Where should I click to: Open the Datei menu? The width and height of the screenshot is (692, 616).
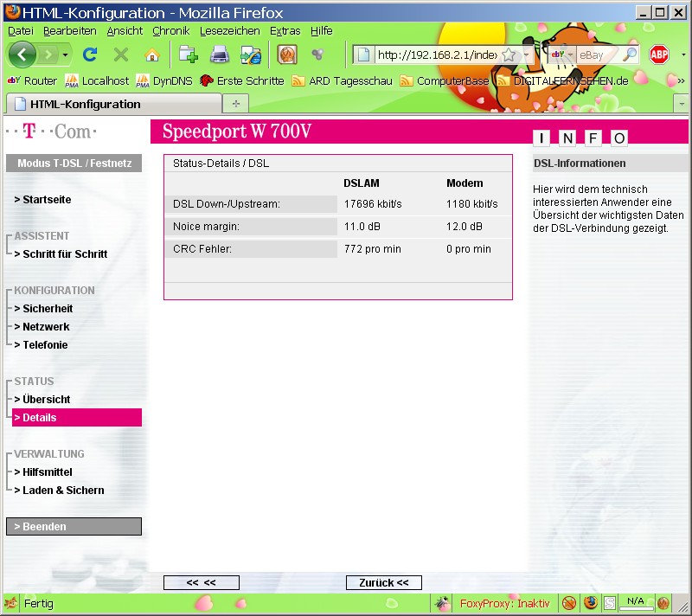(x=21, y=31)
